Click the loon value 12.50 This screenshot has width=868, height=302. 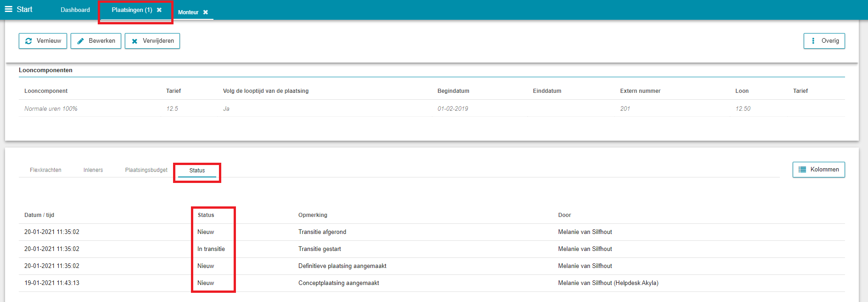(743, 109)
